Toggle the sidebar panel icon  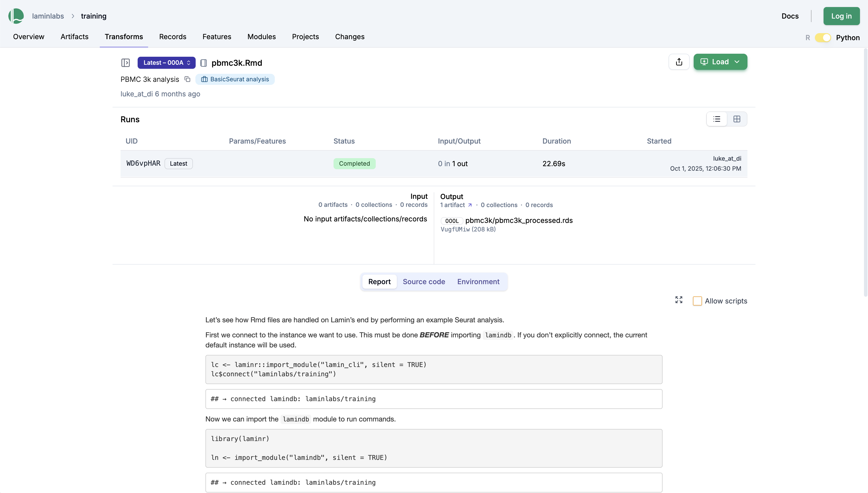[x=125, y=63]
